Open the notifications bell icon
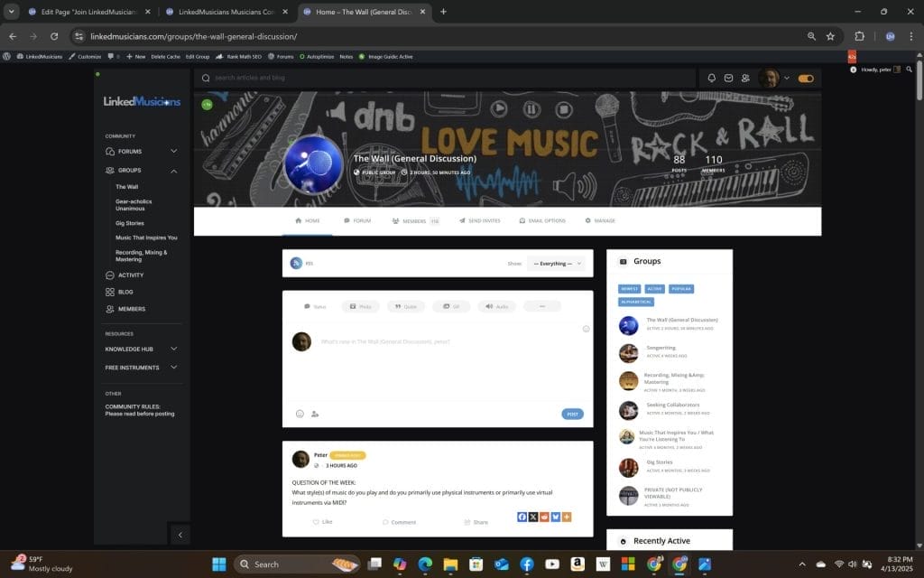Viewport: 924px width, 578px height. pos(711,79)
